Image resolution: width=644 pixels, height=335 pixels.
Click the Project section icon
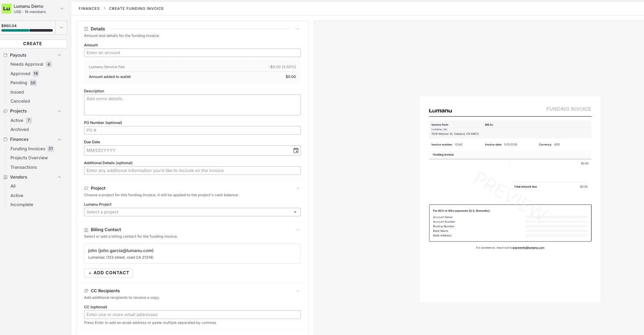click(86, 188)
